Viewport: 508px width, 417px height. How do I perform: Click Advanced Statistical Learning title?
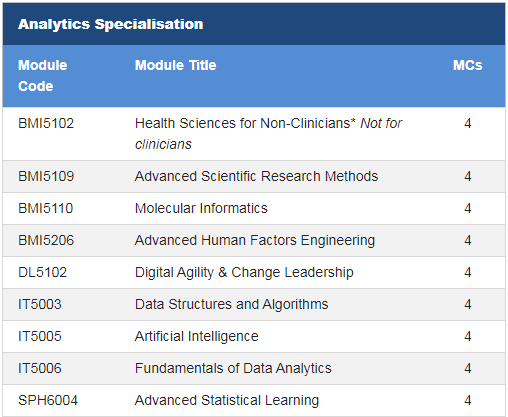(x=227, y=401)
